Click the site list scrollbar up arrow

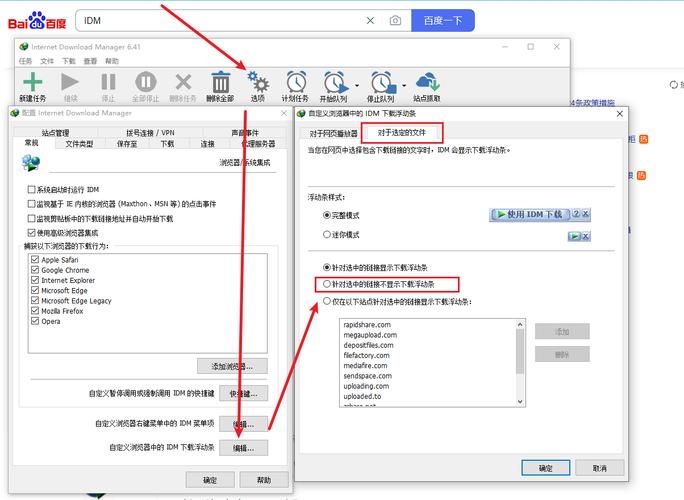click(x=520, y=324)
